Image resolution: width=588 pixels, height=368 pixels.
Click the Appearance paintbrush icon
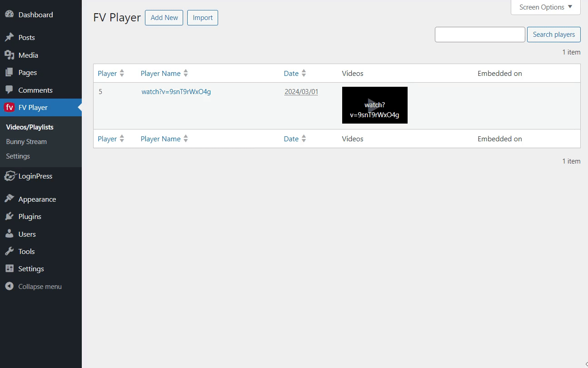[9, 199]
